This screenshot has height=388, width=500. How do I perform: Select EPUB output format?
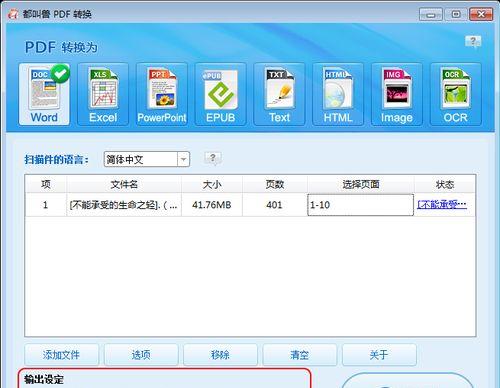point(220,94)
